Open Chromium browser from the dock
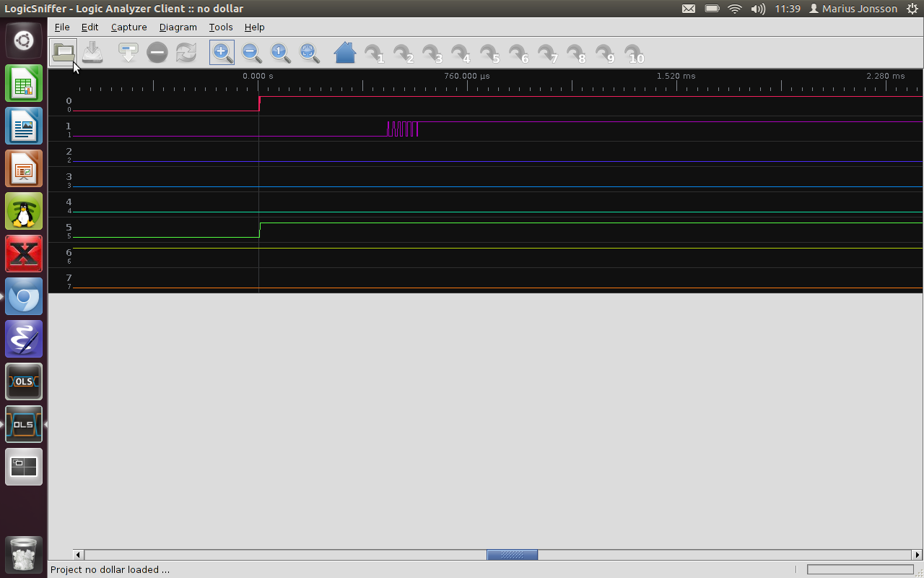 point(24,296)
